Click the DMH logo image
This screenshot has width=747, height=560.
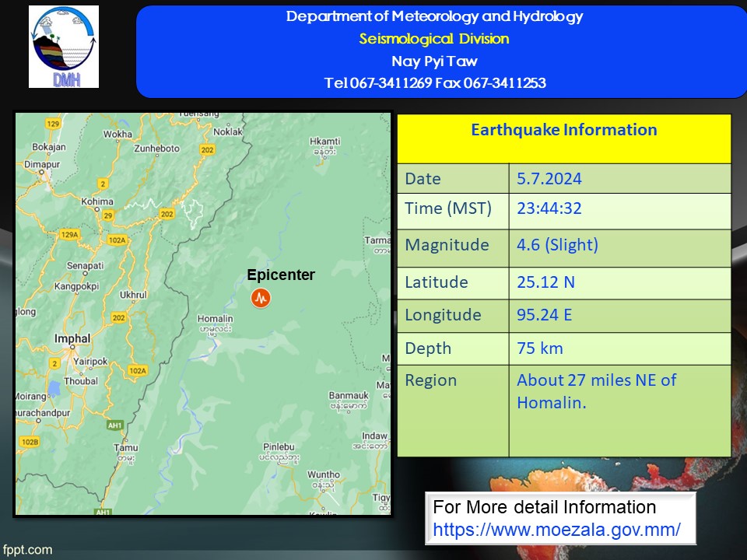pyautogui.click(x=64, y=47)
